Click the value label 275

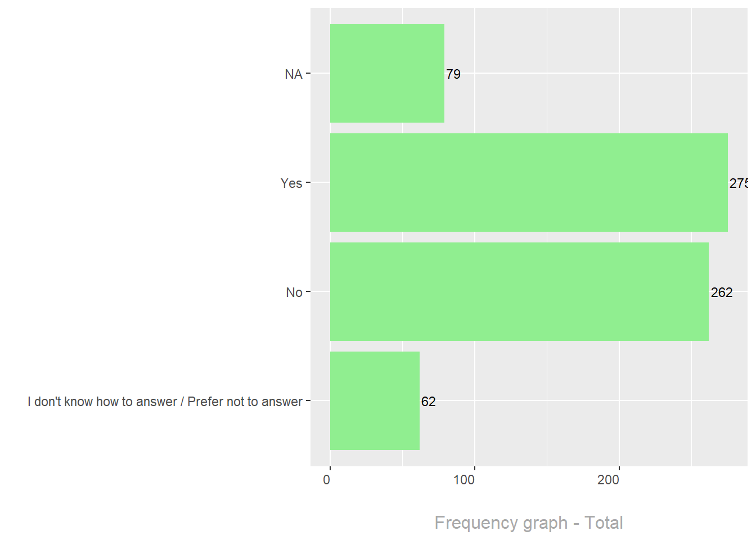pos(739,183)
